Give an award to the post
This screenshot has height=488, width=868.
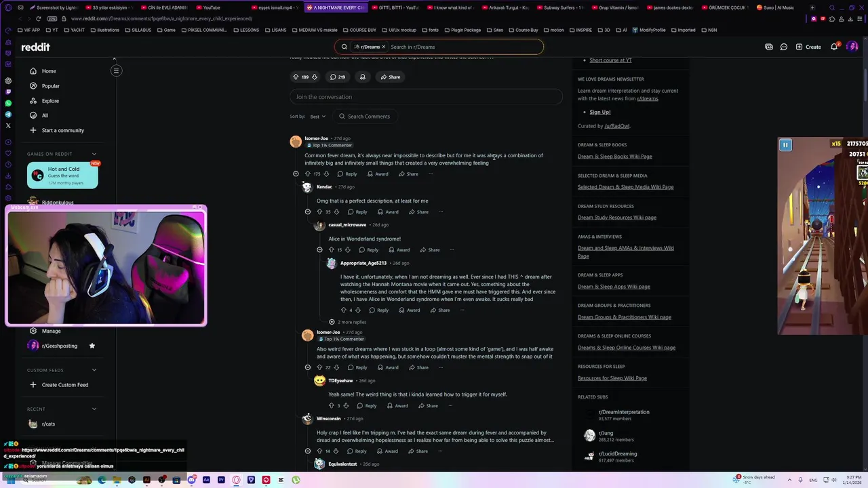pyautogui.click(x=362, y=77)
